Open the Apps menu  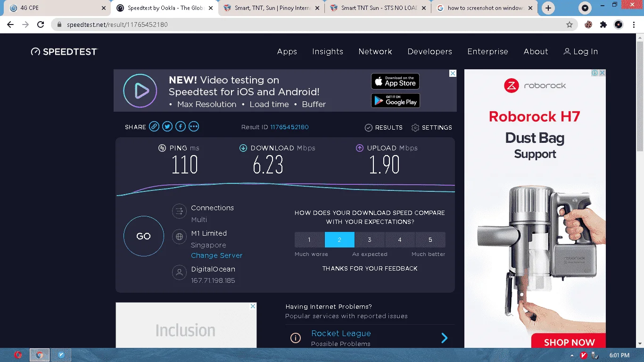(x=287, y=51)
